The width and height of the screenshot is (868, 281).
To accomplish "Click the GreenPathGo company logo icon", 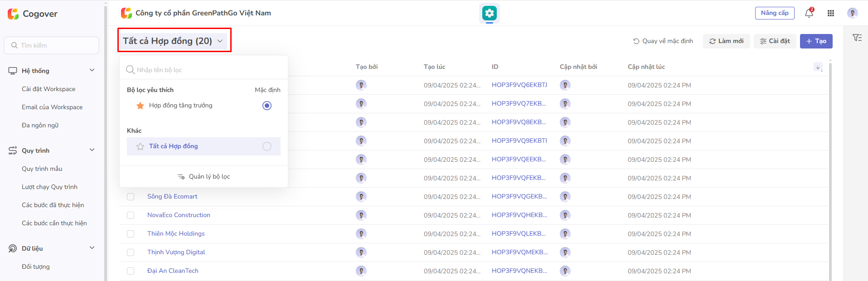I will [126, 13].
